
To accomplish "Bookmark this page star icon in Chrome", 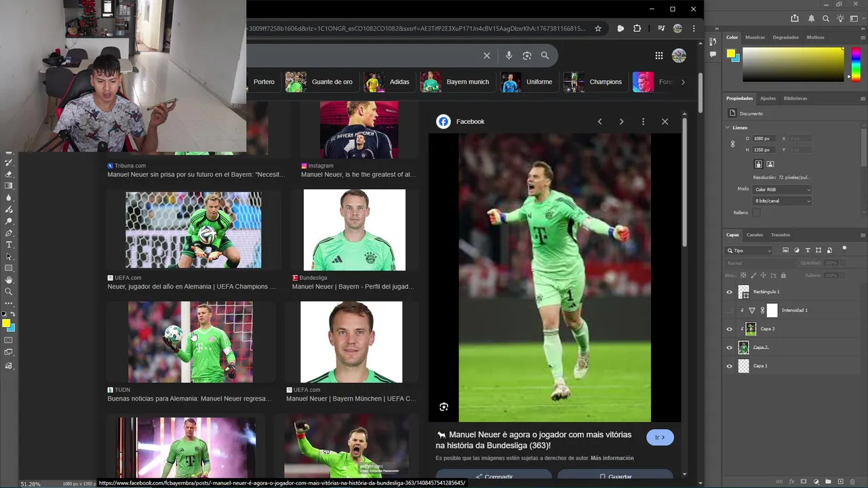I will [x=598, y=28].
